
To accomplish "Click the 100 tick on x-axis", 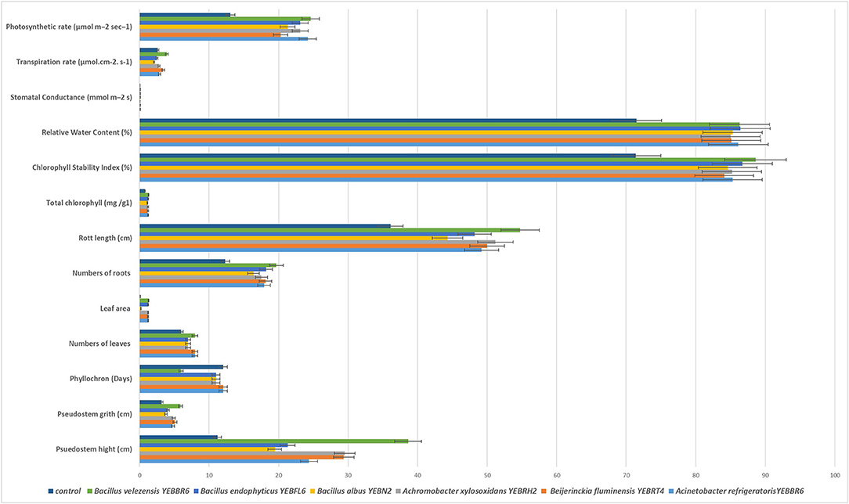I will [833, 473].
